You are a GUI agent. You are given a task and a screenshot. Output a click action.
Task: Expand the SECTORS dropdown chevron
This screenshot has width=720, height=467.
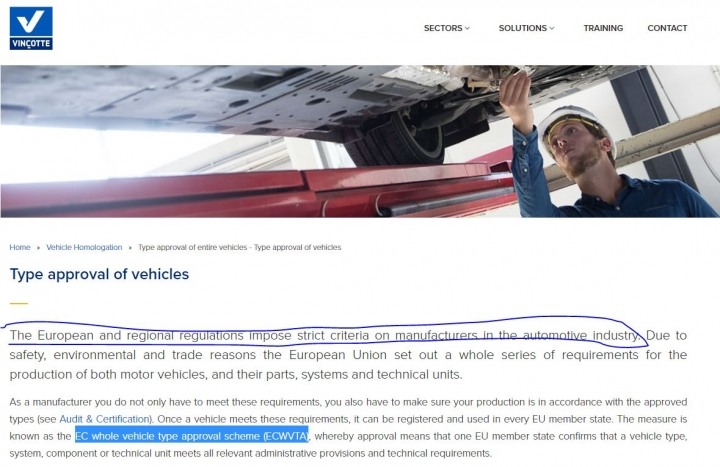[467, 28]
